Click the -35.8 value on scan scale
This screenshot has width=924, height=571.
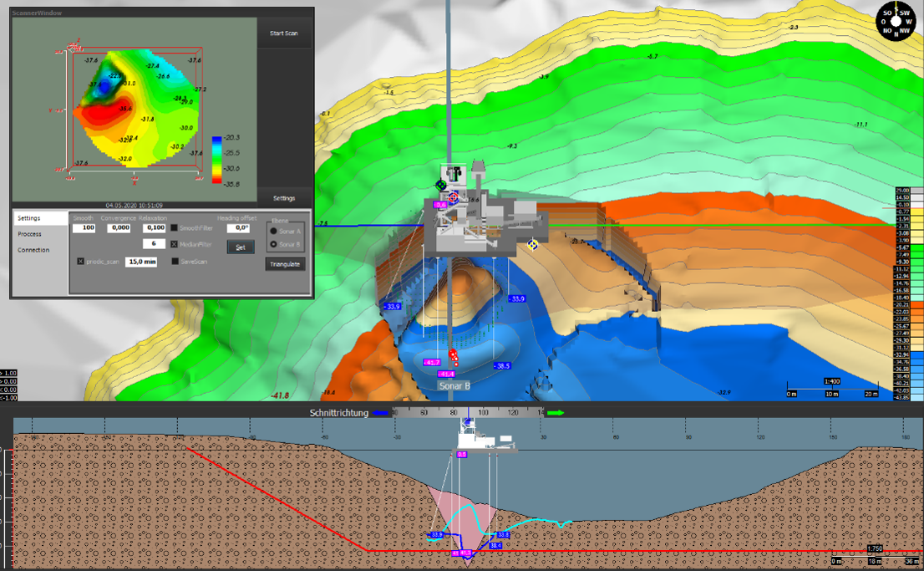pyautogui.click(x=231, y=184)
